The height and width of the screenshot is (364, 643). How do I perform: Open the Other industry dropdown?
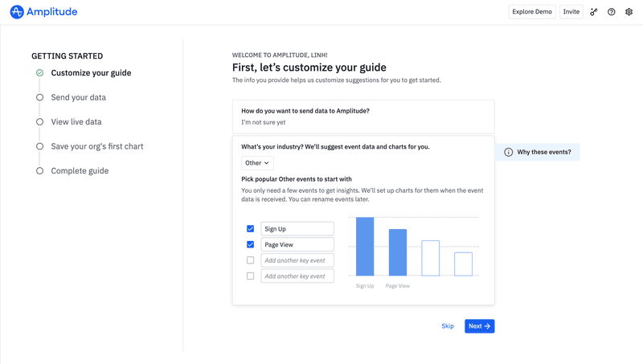pos(257,163)
